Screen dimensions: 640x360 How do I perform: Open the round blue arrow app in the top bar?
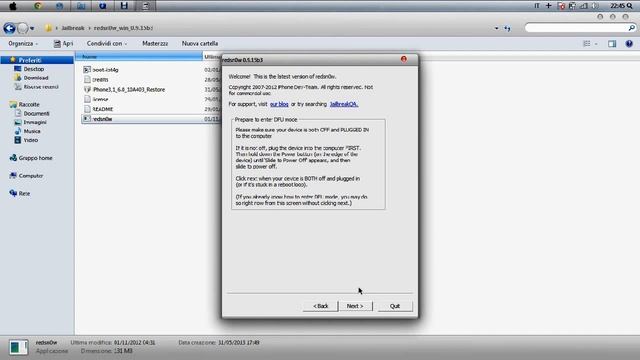[102, 6]
